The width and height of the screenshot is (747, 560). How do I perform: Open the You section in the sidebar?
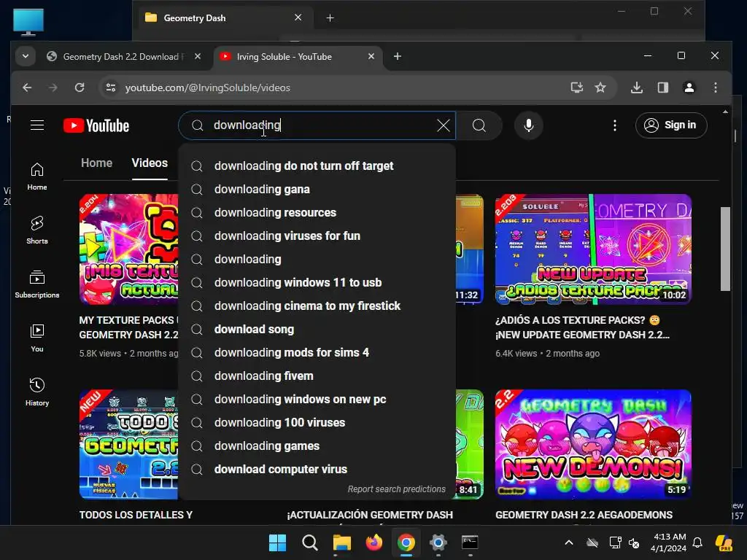(37, 338)
